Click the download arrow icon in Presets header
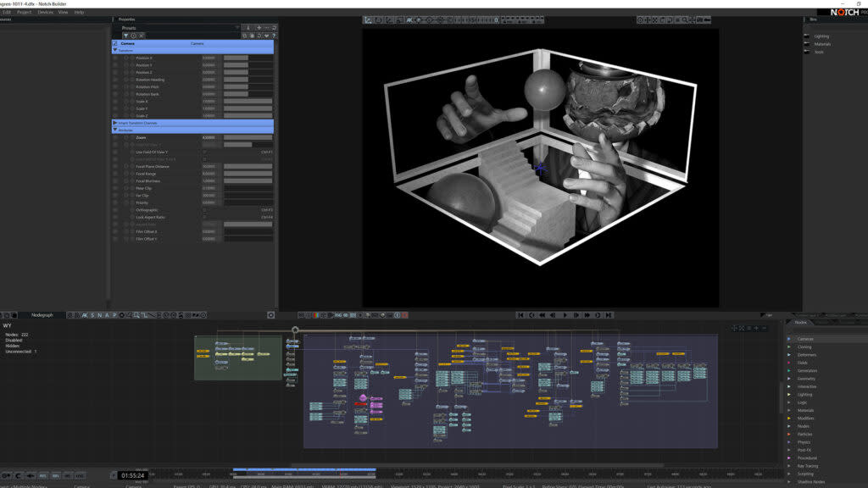The width and height of the screenshot is (868, 488). click(247, 28)
